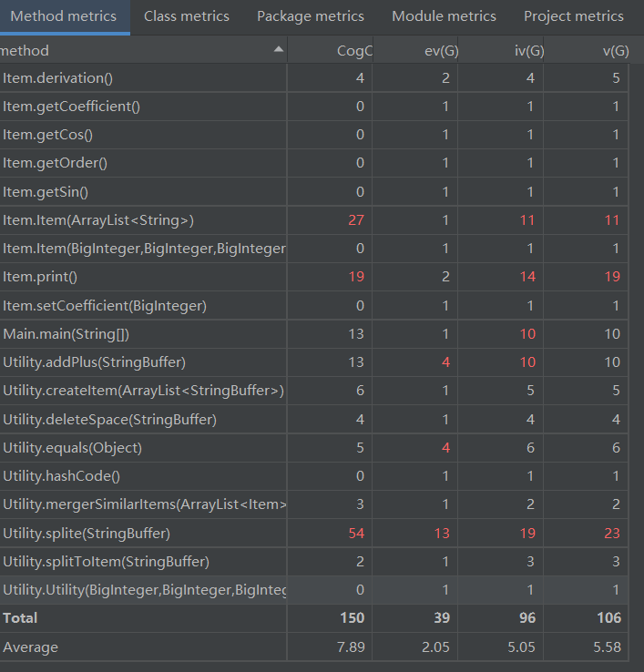Select the Utility.hashCode() row
This screenshot has height=672, width=644.
pos(314,476)
